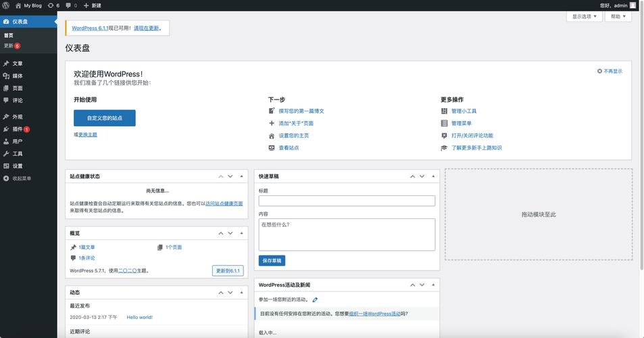Open 撰写您的第一篇博文 link

[x=301, y=111]
